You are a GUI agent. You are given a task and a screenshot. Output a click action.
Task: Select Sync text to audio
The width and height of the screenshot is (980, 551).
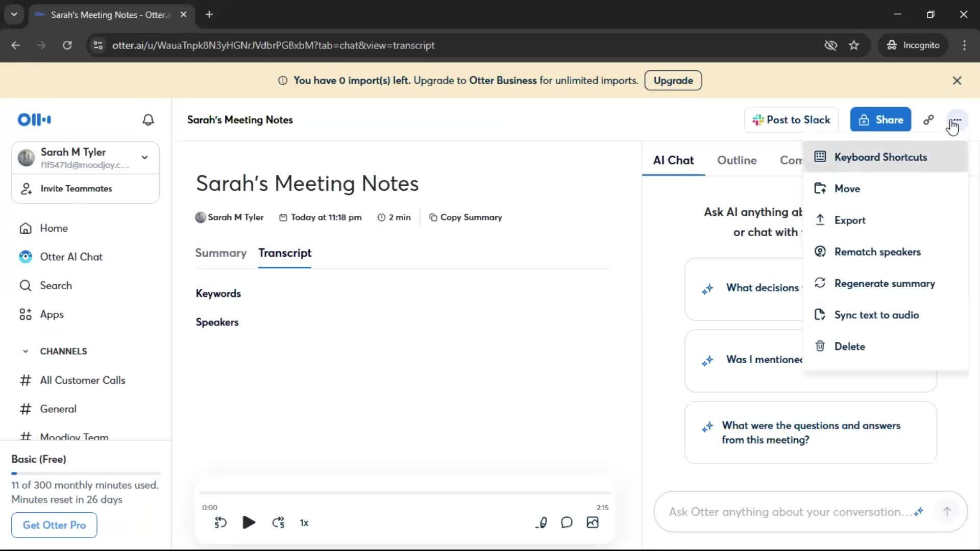(885, 315)
